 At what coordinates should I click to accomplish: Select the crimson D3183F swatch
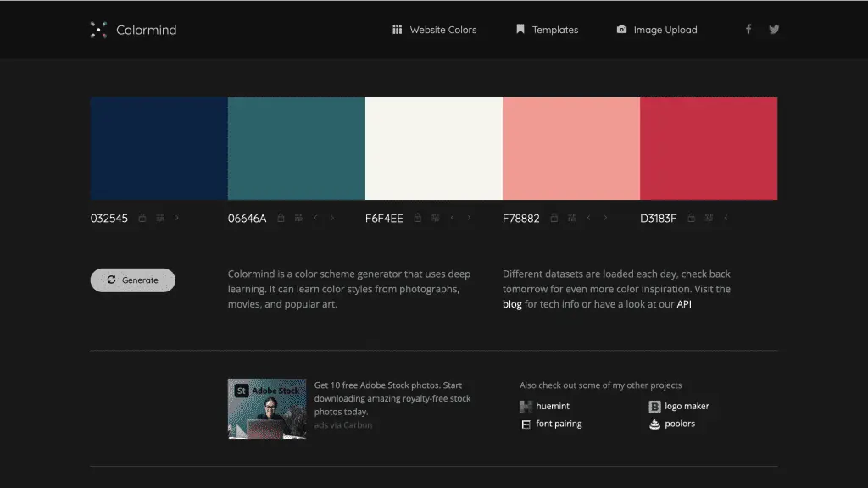[x=709, y=148]
